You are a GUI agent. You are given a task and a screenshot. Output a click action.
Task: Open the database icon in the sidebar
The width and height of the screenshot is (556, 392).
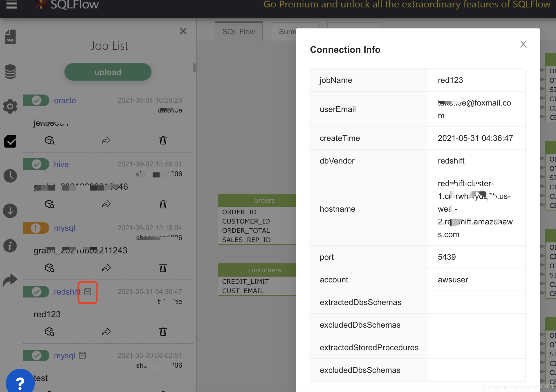coord(10,72)
